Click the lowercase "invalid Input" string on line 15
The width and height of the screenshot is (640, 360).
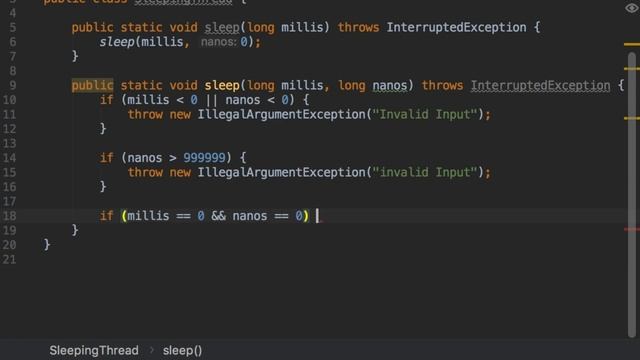pos(424,172)
